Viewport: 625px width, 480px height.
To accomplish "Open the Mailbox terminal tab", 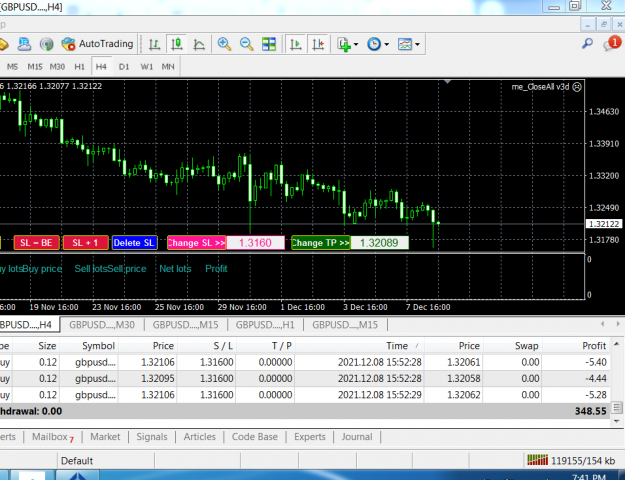I will tap(53, 437).
